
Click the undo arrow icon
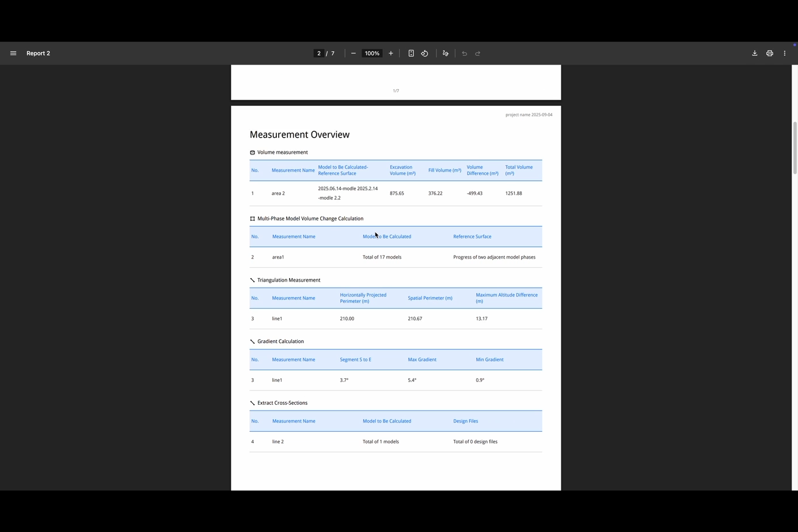pyautogui.click(x=465, y=54)
